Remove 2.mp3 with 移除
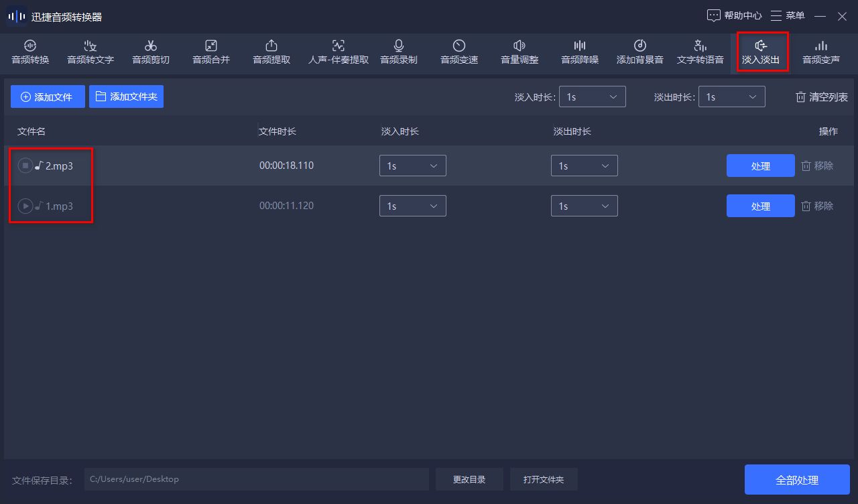858x504 pixels. coord(817,166)
